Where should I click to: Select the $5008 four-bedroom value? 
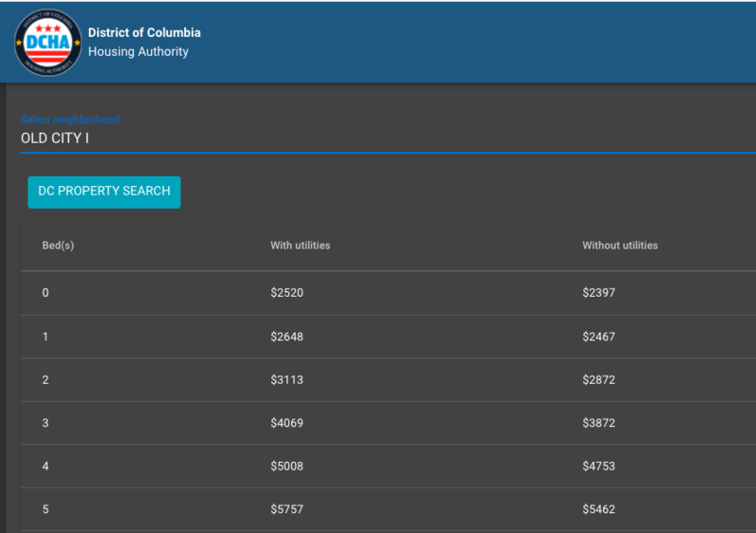286,466
